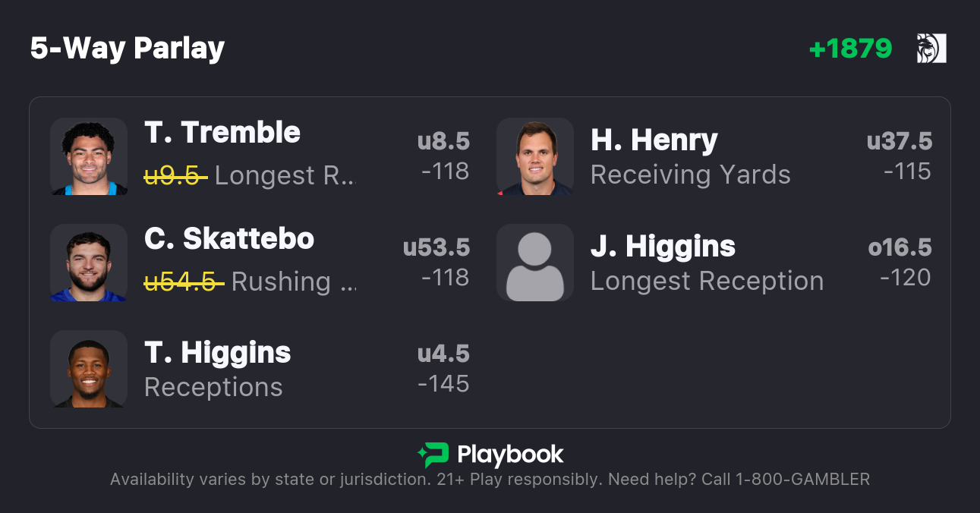The height and width of the screenshot is (513, 980).
Task: Click the crossed-out u9.5 original line
Action: [x=175, y=175]
